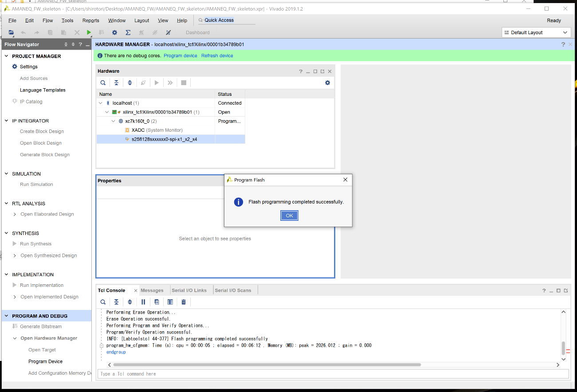The width and height of the screenshot is (577, 392).
Task: Click the Program device link in banner
Action: (x=180, y=55)
